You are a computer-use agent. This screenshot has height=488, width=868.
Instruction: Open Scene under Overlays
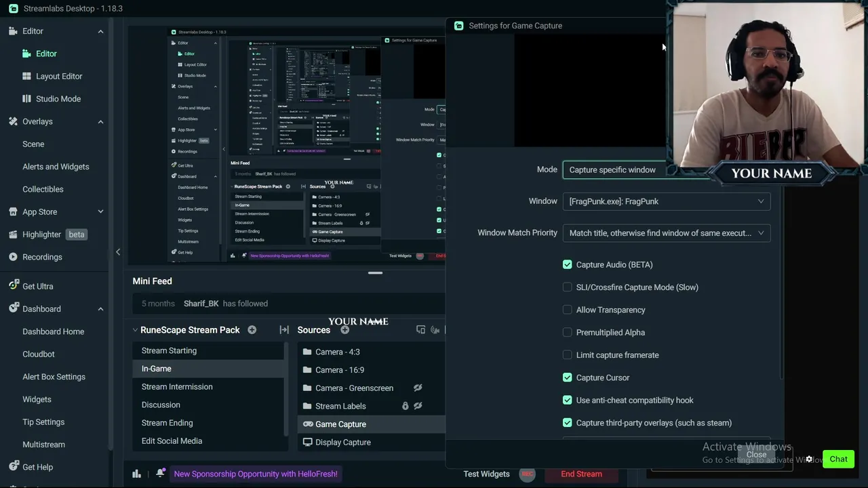(x=33, y=144)
